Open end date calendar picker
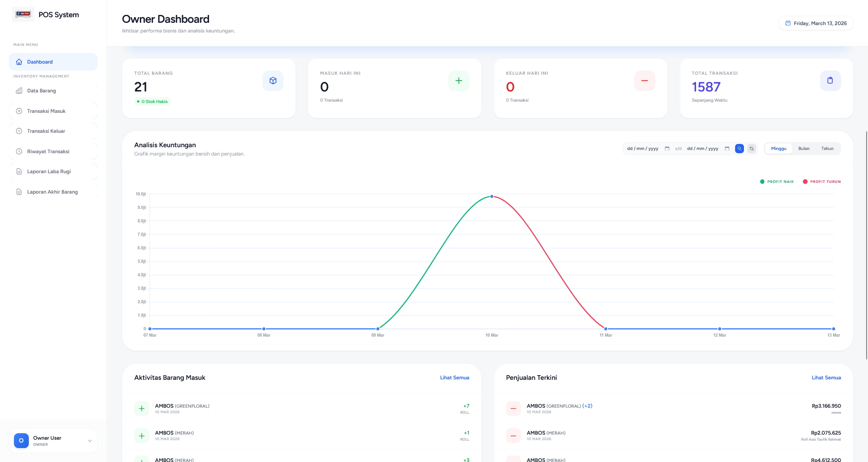This screenshot has height=462, width=868. 727,149
